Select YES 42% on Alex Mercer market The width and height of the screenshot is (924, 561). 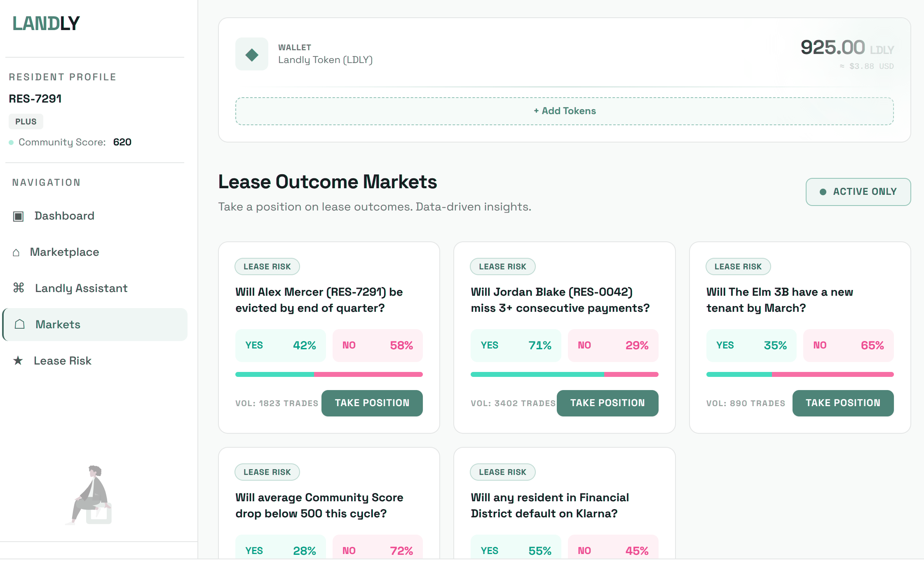coord(280,346)
